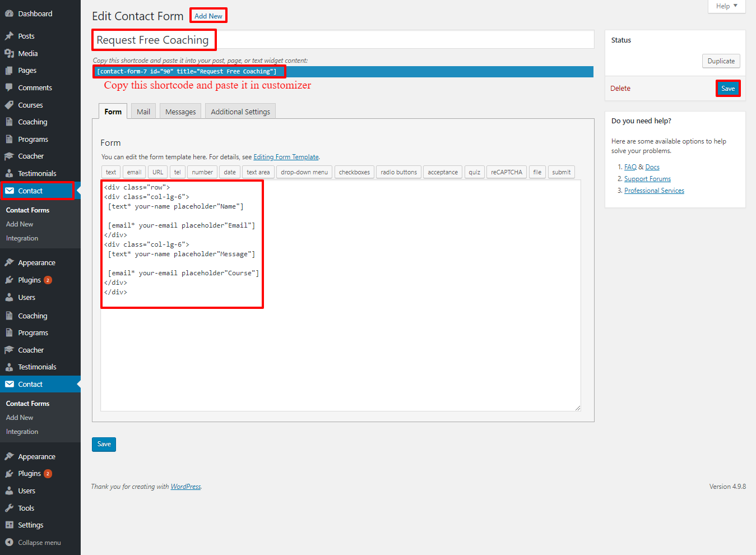
Task: Click the Duplicate button
Action: pyautogui.click(x=721, y=61)
